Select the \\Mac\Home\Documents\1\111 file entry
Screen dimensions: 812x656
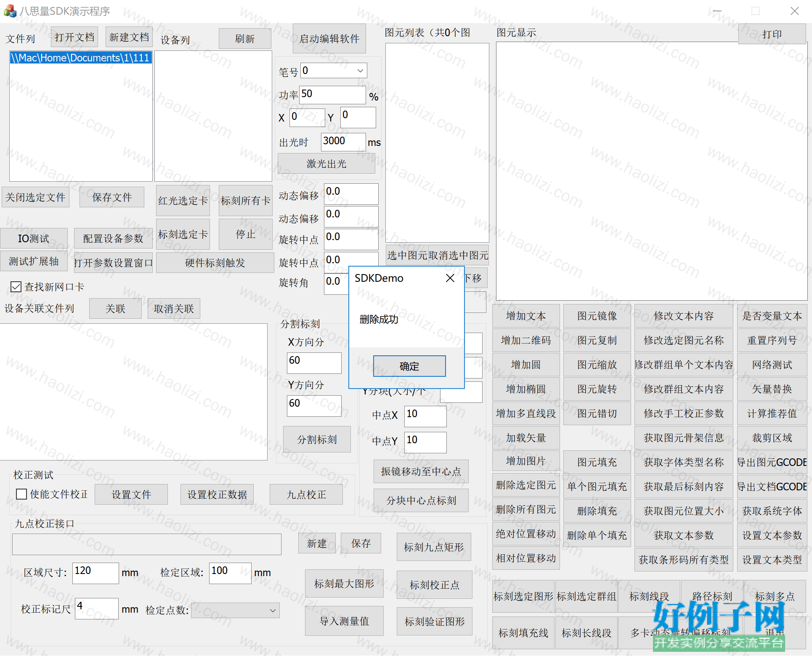tap(80, 58)
